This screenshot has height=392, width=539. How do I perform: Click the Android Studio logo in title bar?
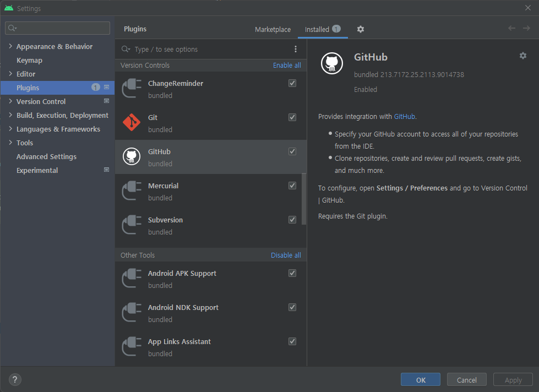[x=9, y=8]
